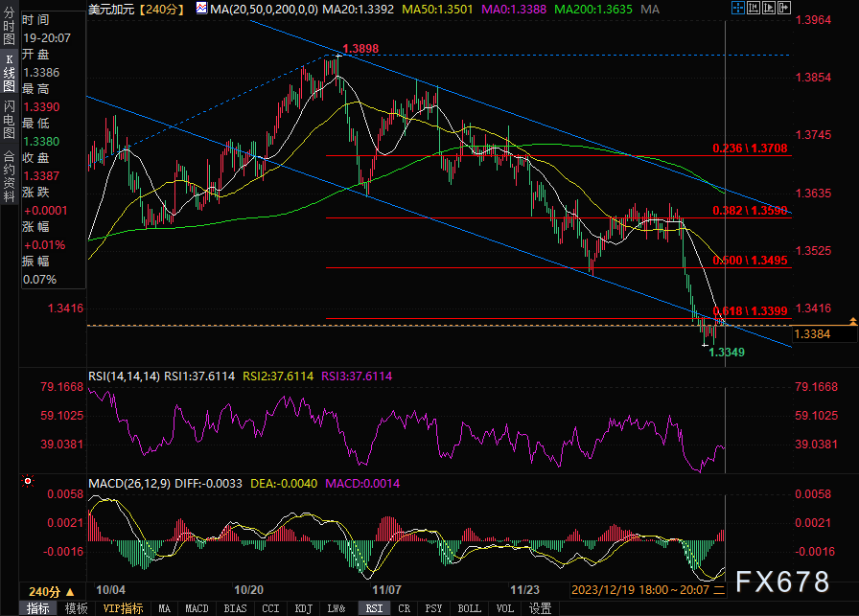Enable the MACD indicator
859x616 pixels.
[x=197, y=608]
